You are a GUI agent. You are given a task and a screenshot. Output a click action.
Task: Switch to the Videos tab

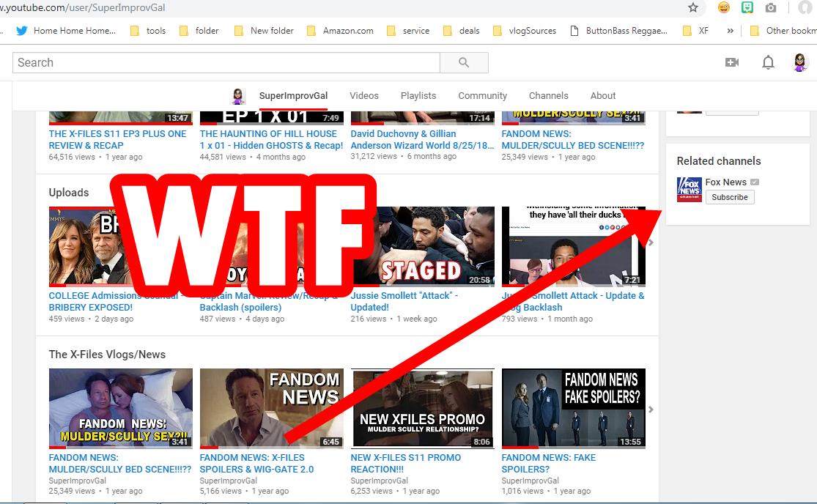tap(364, 96)
